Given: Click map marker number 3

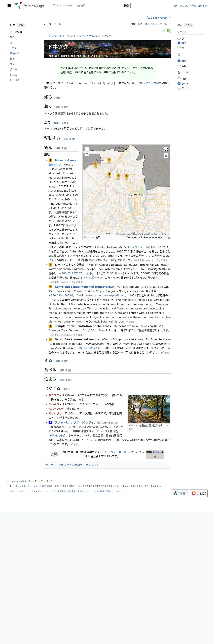Looking at the screenshot, I should [109, 160].
